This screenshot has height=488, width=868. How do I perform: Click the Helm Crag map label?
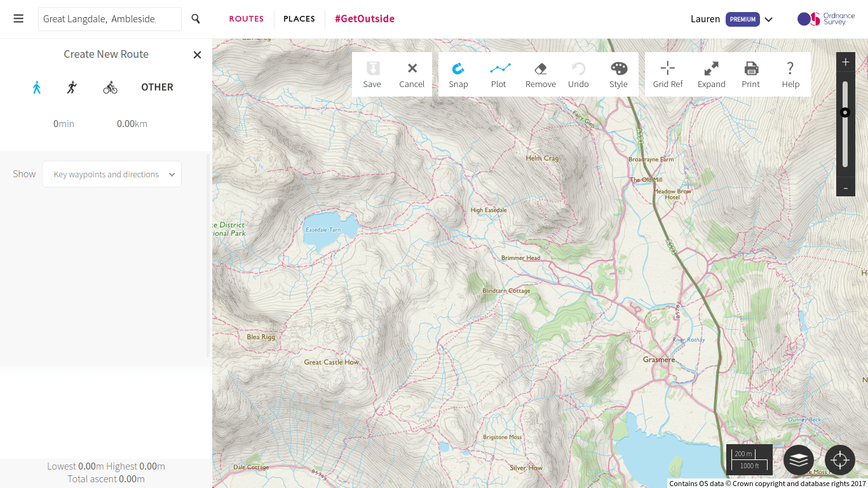[543, 158]
